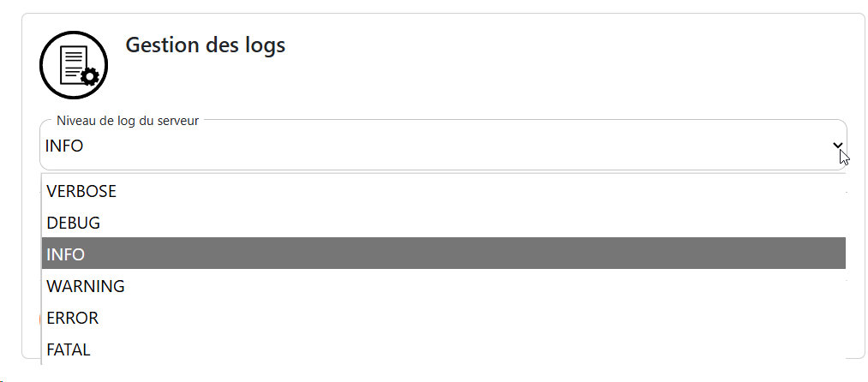
Task: Click the "Niveau de log du serveur" label
Action: (128, 121)
